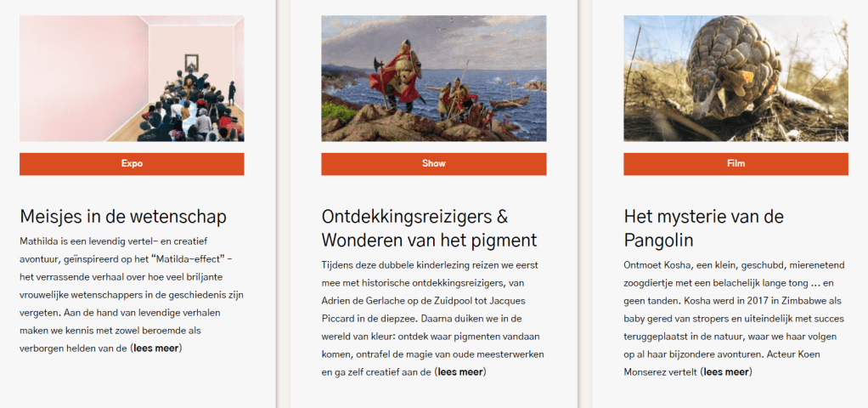868x408 pixels.
Task: Click the red-caped Viking holding an axe
Action: point(397,74)
